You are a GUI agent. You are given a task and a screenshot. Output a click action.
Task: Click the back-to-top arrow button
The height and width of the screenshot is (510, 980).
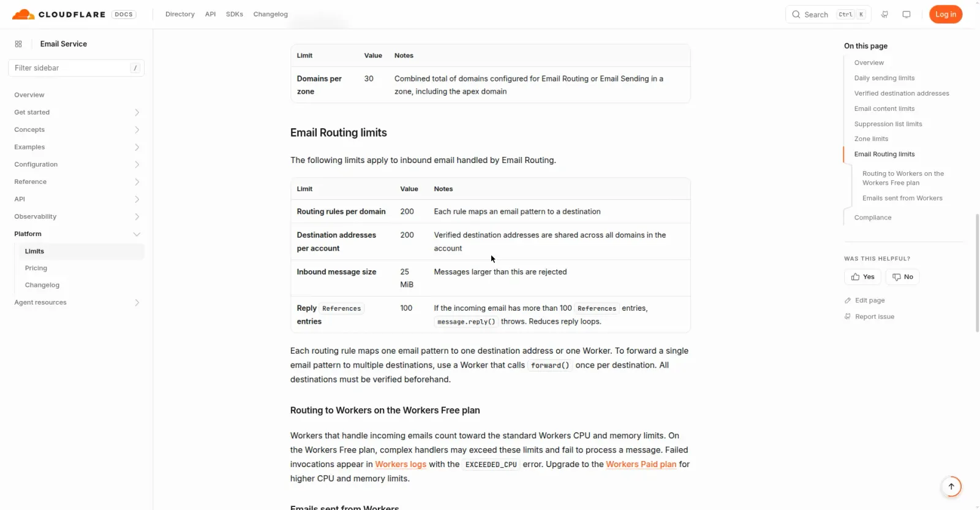point(951,487)
